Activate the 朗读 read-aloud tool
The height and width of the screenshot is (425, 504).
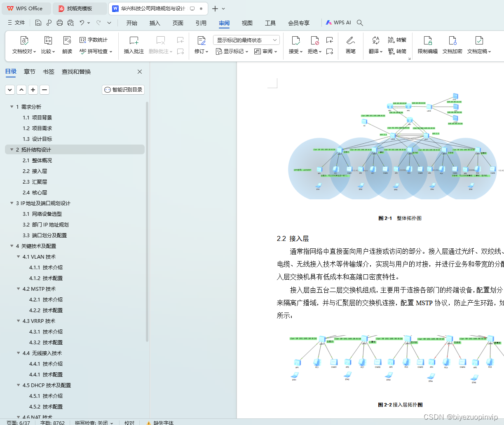click(67, 45)
